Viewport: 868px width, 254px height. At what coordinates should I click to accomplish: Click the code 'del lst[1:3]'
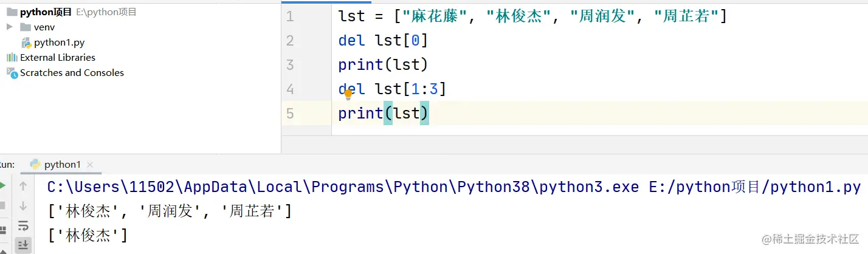coord(393,89)
